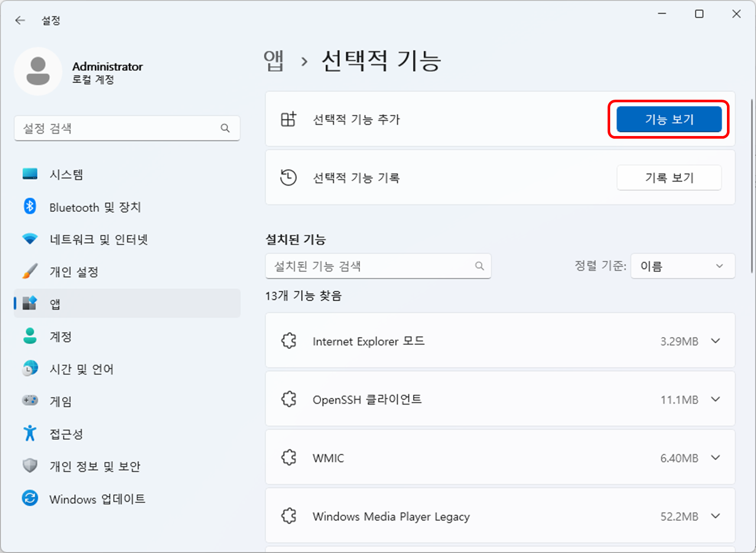Maximize the 설정 window
Viewport: 756px width, 553px height.
point(699,14)
